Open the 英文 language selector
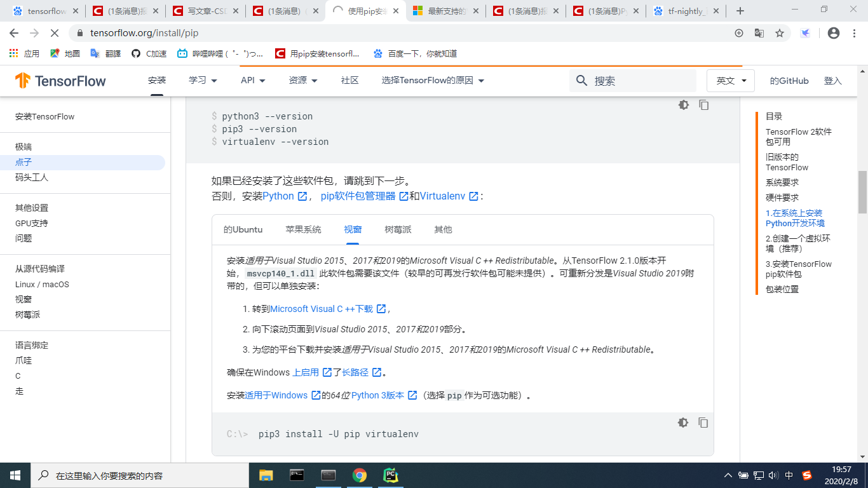Viewport: 868px width, 488px height. [x=731, y=81]
